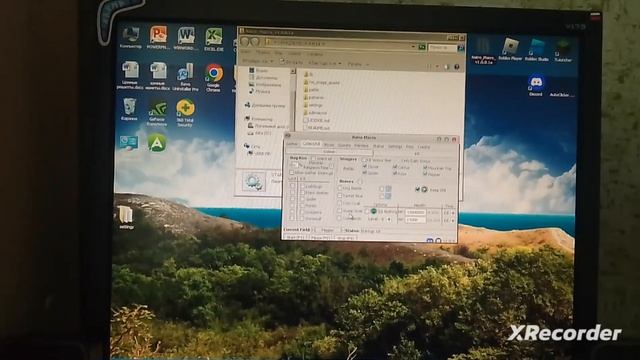The width and height of the screenshot is (640, 360).
Task: Switch to the Boost tab
Action: (x=329, y=145)
